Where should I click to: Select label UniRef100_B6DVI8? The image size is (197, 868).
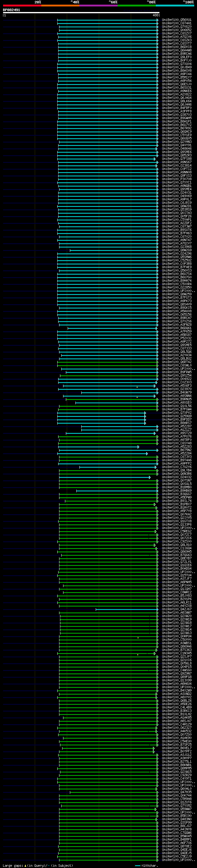176,47
